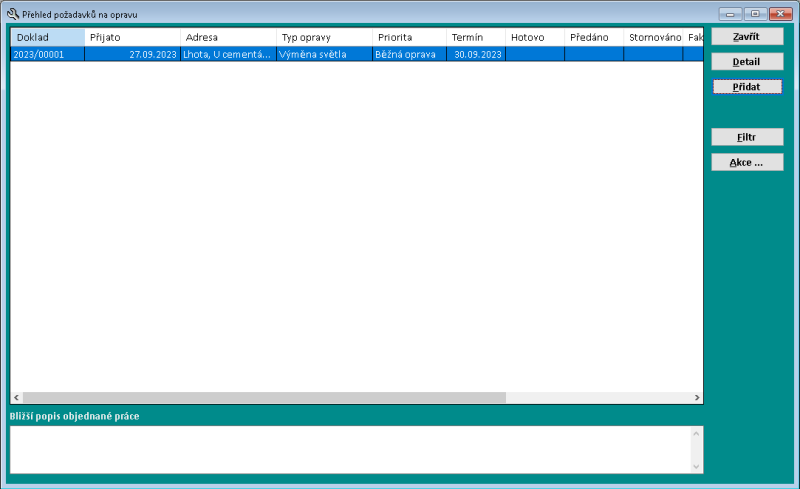Screen dimensions: 800x489
Task: Open the Akce ... actions menu
Action: pos(747,162)
